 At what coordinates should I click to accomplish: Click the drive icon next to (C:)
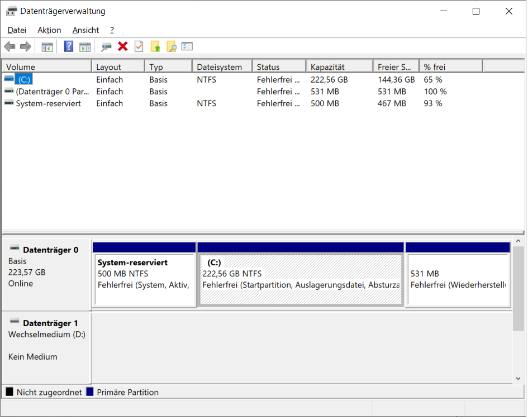pos(9,79)
